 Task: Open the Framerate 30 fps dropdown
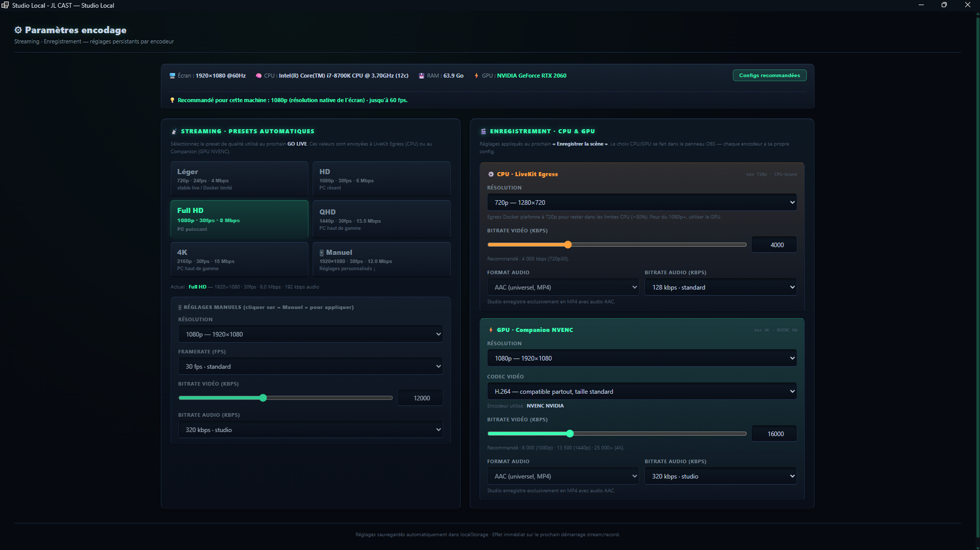pyautogui.click(x=310, y=366)
